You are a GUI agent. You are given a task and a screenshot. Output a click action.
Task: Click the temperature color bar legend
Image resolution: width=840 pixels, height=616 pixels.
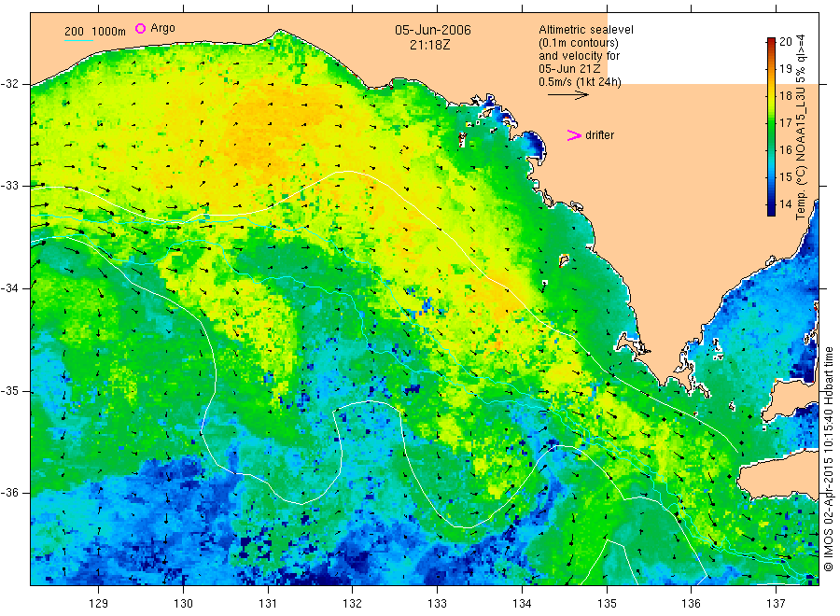pyautogui.click(x=771, y=127)
